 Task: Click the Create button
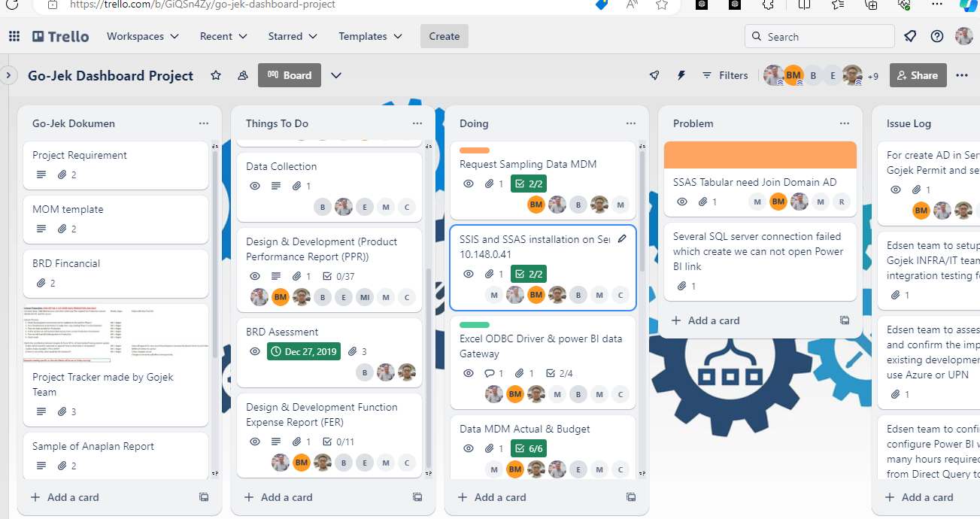pyautogui.click(x=444, y=36)
